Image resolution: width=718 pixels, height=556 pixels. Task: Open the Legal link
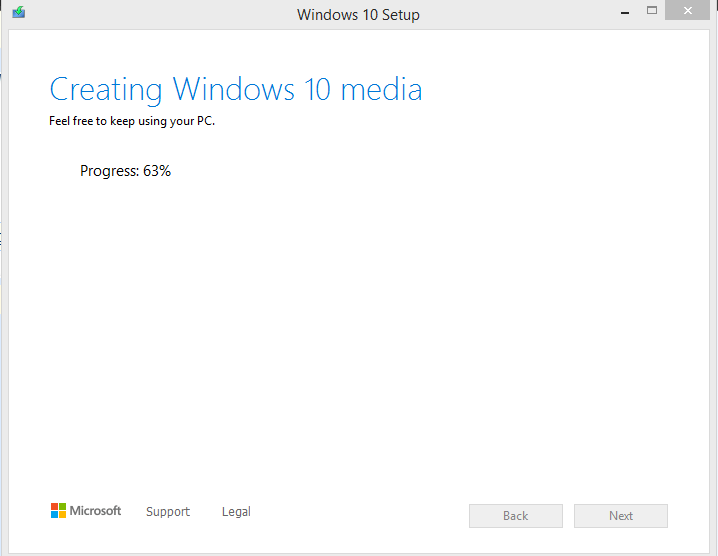[236, 512]
